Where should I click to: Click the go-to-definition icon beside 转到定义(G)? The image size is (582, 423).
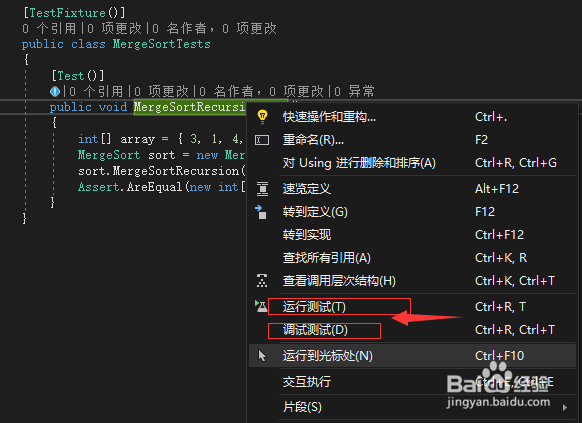coord(261,212)
